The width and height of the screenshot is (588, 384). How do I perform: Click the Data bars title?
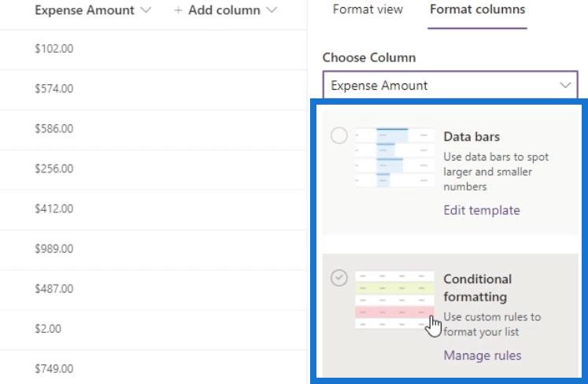(472, 136)
